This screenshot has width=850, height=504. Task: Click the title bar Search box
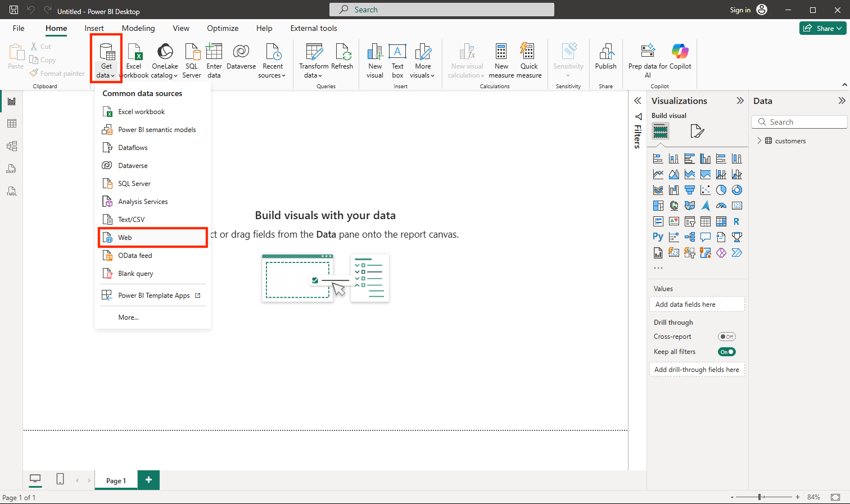(442, 10)
